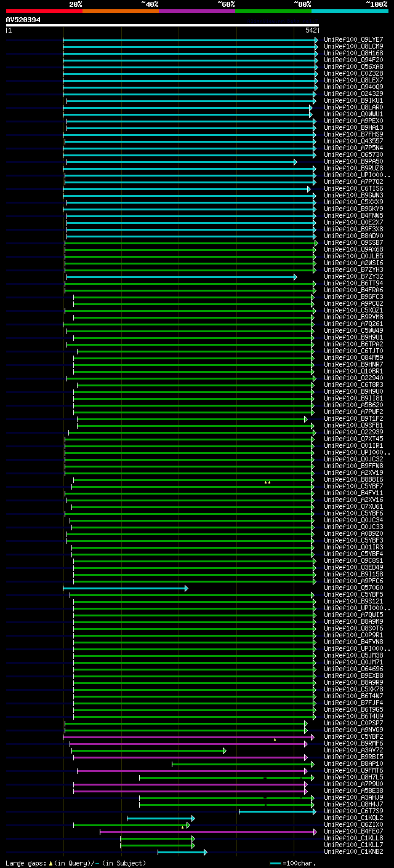Select the UniRef100_A7P7Q2 label
The width and height of the screenshot is (394, 868).
click(x=353, y=181)
